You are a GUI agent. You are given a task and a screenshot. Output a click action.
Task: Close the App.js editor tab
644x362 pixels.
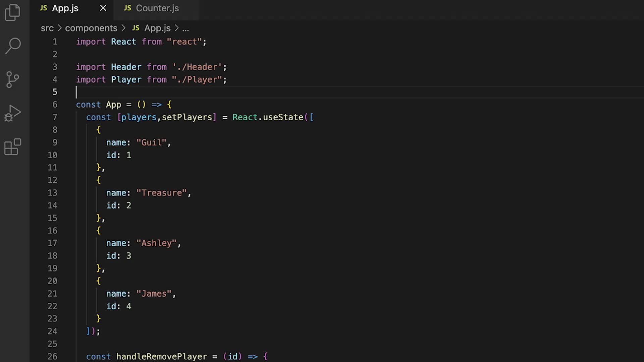click(103, 8)
